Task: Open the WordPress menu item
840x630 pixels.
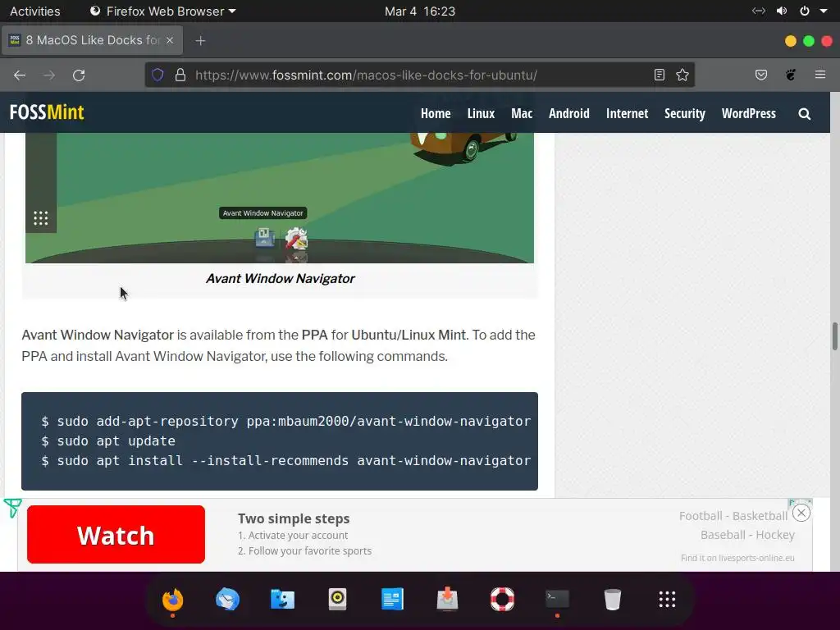Action: [748, 113]
